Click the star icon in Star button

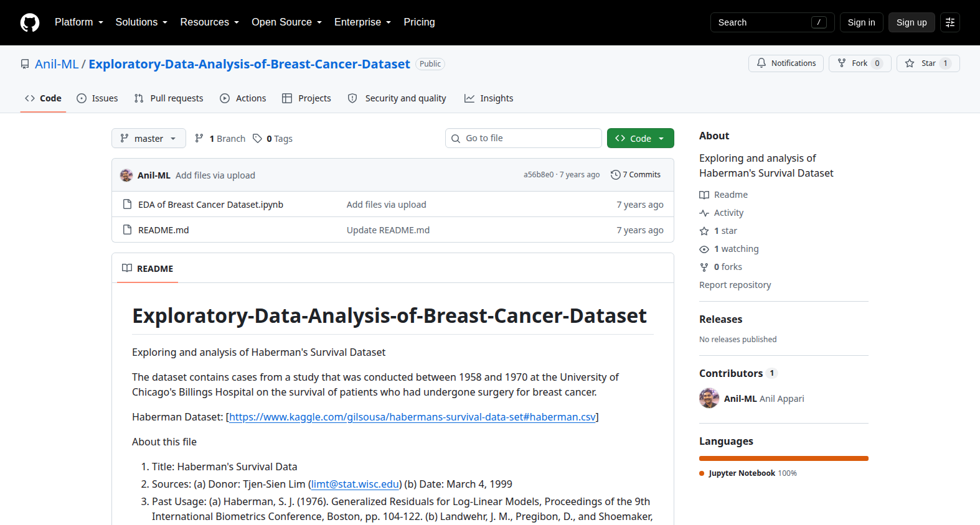[910, 63]
